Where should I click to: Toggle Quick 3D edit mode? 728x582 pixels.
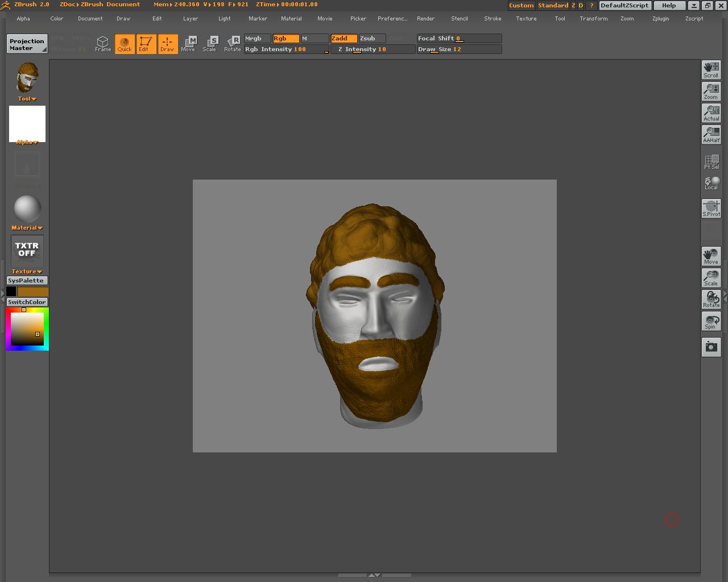point(125,44)
